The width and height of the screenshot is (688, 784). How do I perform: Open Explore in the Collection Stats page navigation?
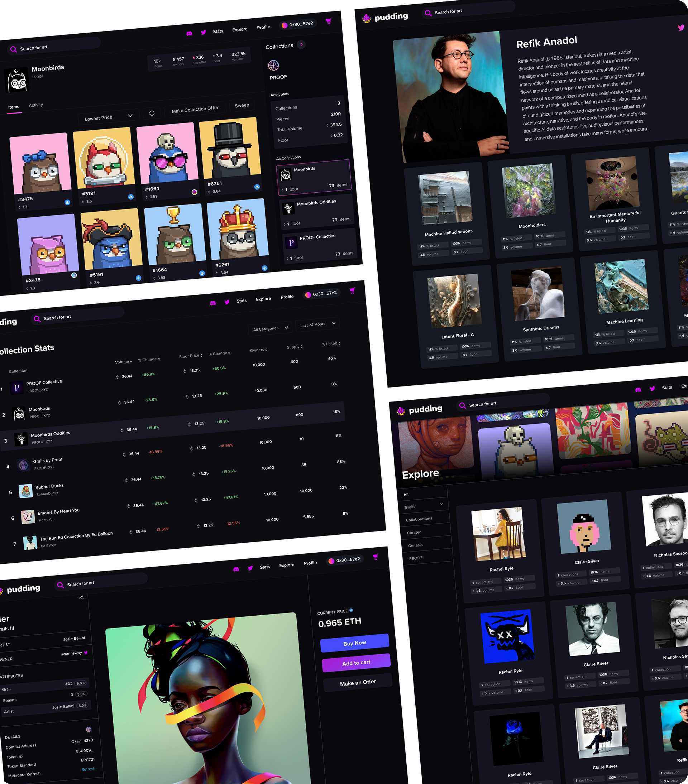[x=264, y=299]
